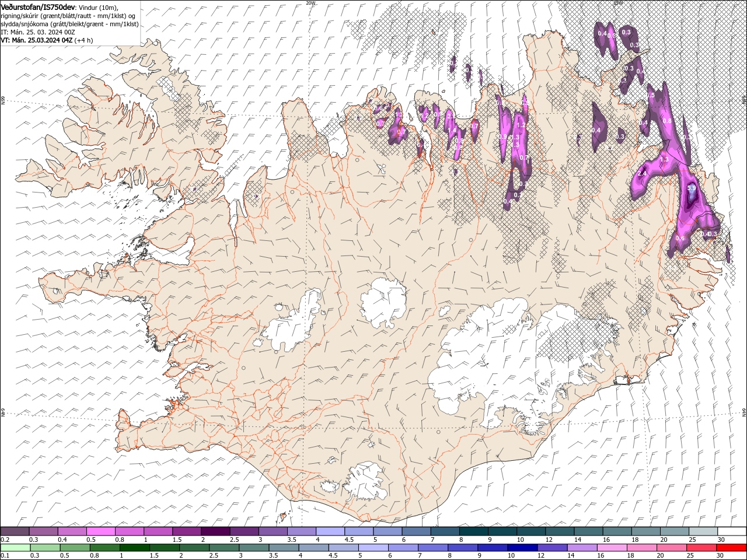This screenshot has height=560, width=747.
Task: Select the bottom-row pink swatch labeled 20
Action: point(672,548)
